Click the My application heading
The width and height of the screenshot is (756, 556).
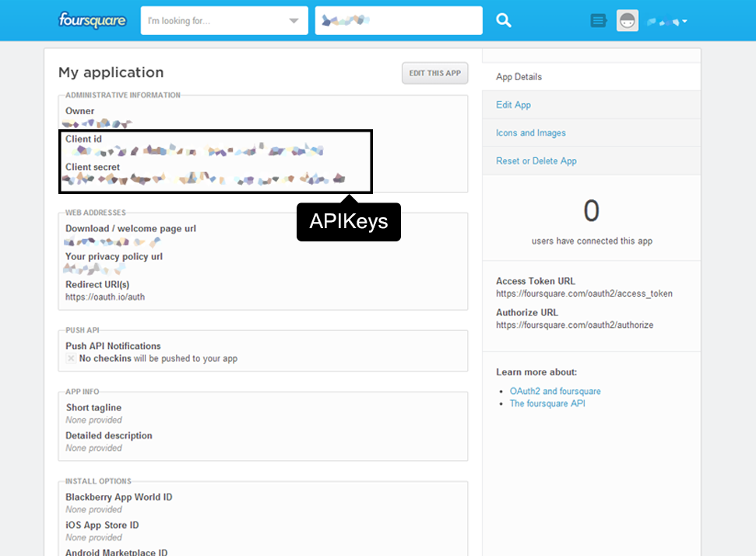pyautogui.click(x=111, y=72)
